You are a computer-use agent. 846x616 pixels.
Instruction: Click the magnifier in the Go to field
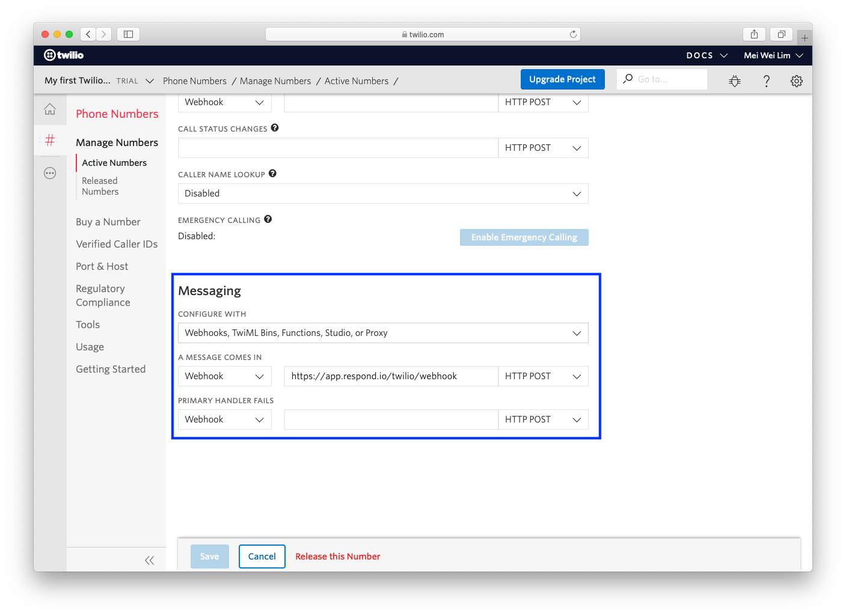pyautogui.click(x=627, y=79)
